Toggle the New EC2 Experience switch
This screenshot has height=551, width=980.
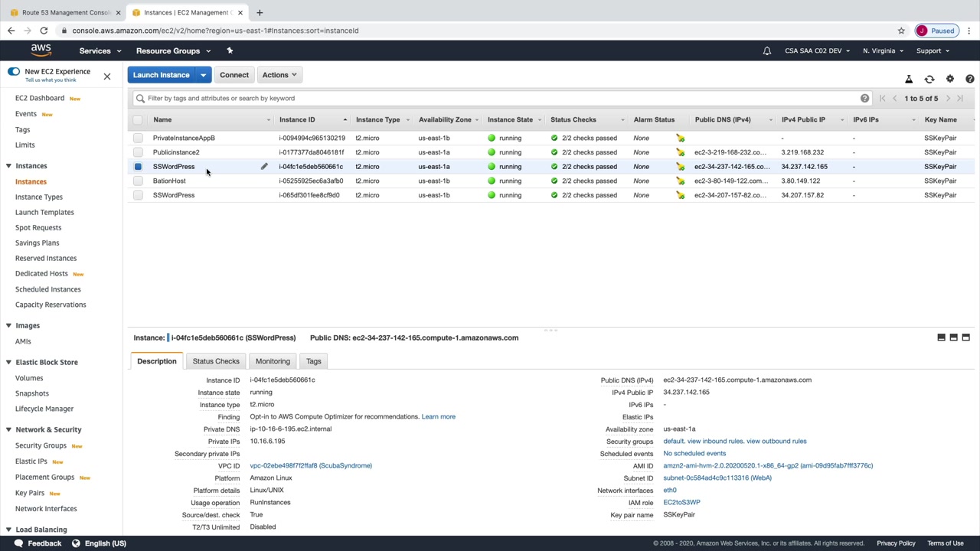[14, 72]
